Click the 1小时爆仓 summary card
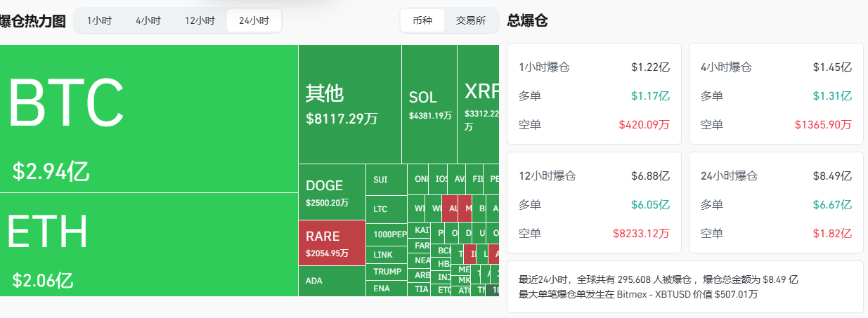The width and height of the screenshot is (868, 318). coord(594,93)
